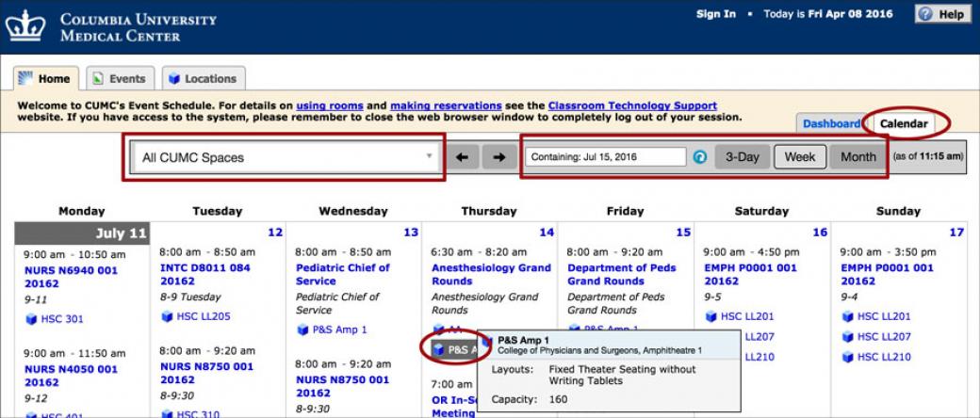This screenshot has height=418, width=980.
Task: Switch to the Dashboard tab
Action: tap(831, 123)
